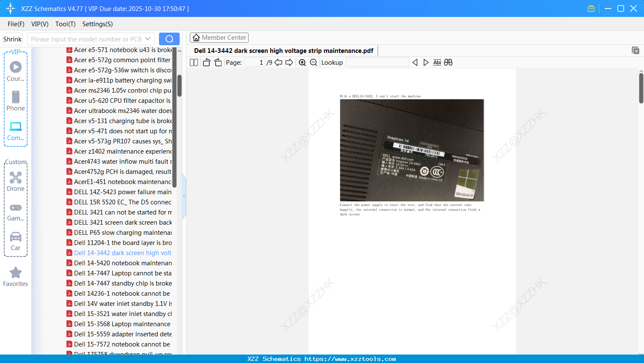
Task: Open 'Acer ultrabook ms2346 water' file
Action: [x=119, y=111]
